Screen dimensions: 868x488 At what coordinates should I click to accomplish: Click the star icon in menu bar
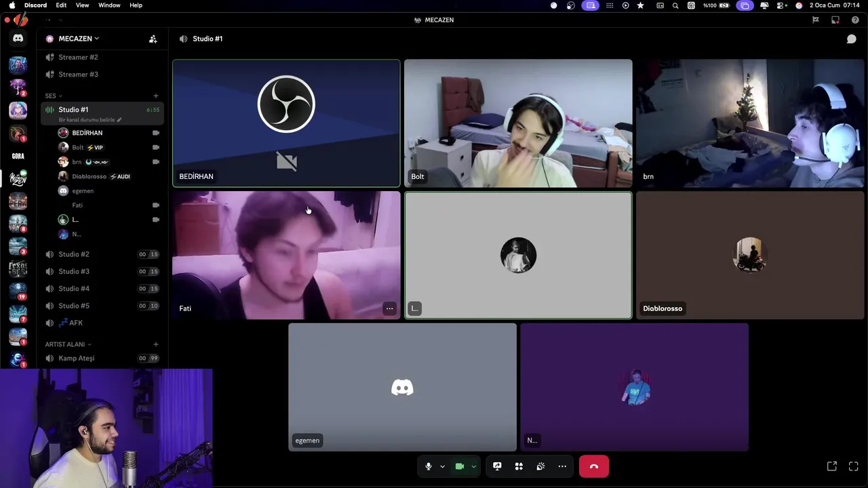(x=640, y=5)
